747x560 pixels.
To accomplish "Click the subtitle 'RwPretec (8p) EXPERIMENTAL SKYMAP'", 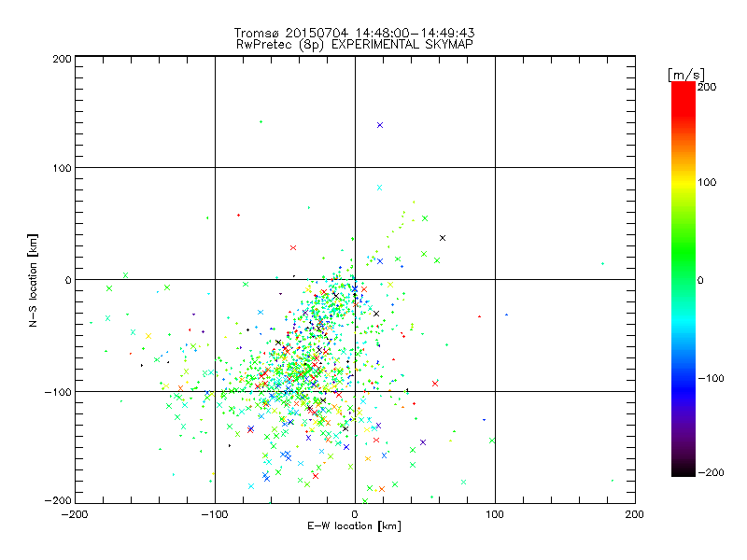I will coord(354,45).
